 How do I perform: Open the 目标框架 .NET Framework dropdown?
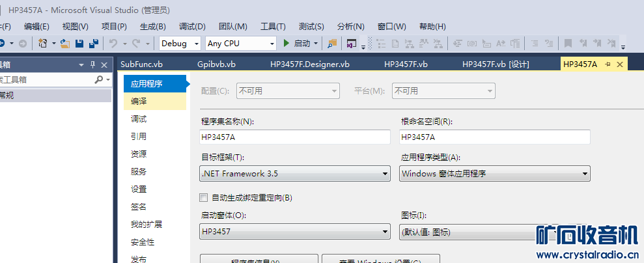click(x=294, y=174)
